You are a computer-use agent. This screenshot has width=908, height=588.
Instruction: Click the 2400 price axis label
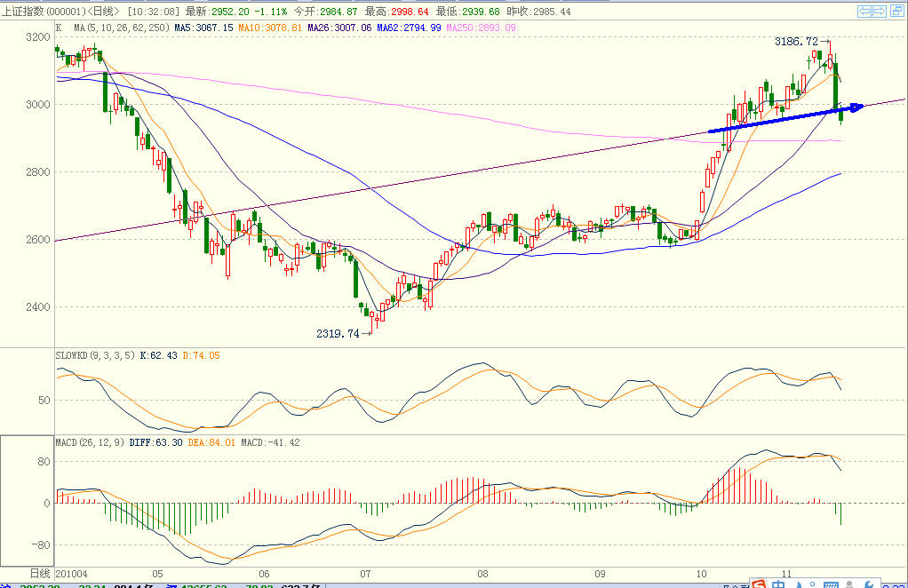click(x=38, y=307)
